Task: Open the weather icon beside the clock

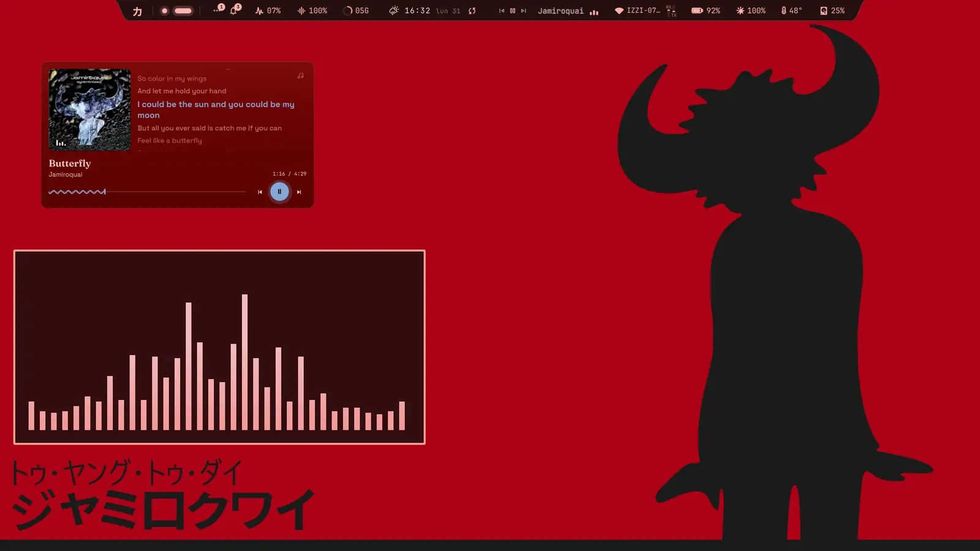Action: [x=394, y=10]
